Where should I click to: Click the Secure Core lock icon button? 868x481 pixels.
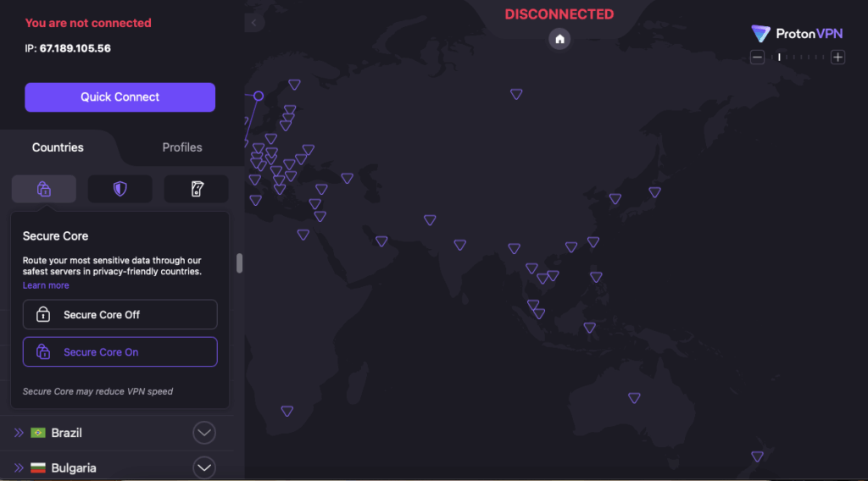(x=44, y=189)
